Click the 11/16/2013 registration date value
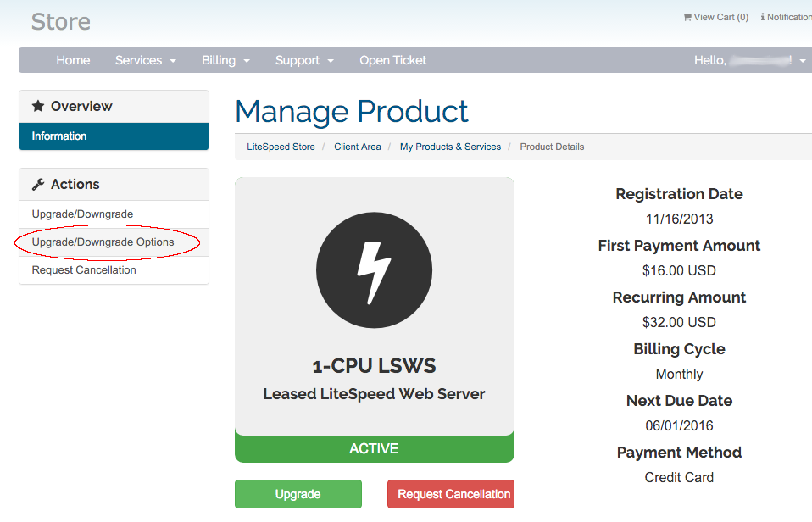Viewport: 812px width, 522px height. click(x=680, y=219)
